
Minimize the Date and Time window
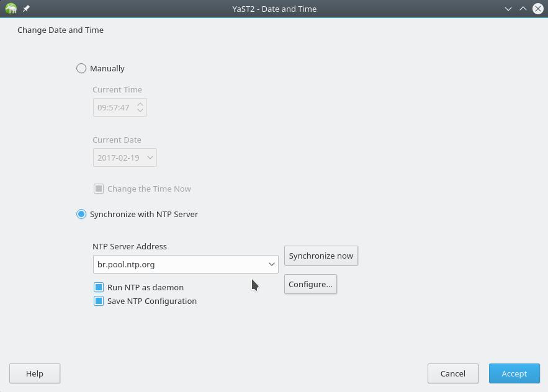point(508,9)
